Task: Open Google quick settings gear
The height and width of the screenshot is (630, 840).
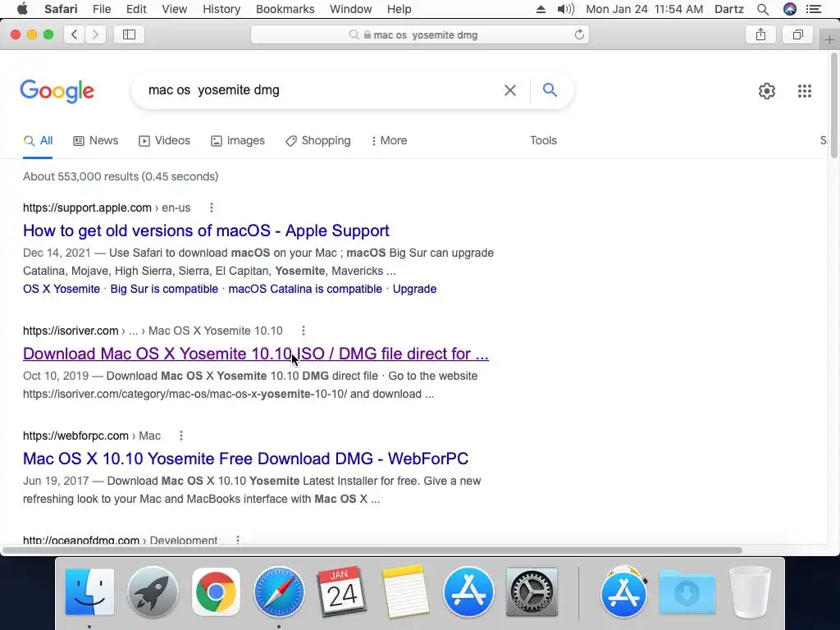Action: 767,91
